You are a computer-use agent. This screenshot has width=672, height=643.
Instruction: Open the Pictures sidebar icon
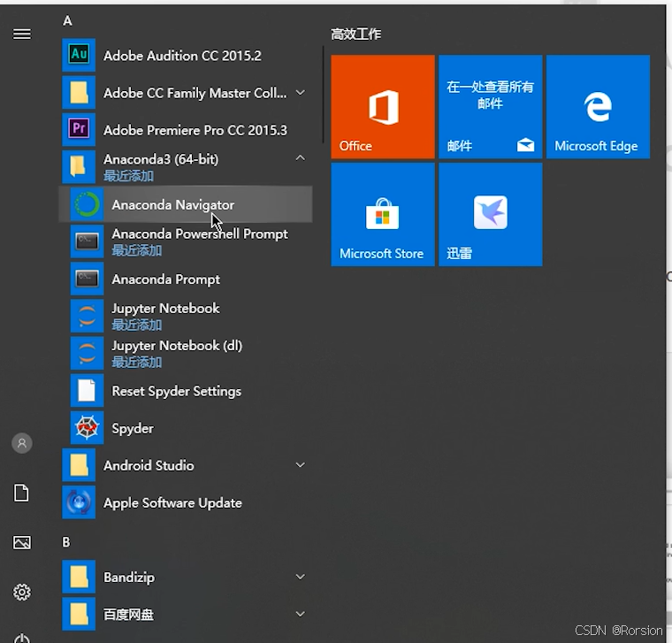22,543
